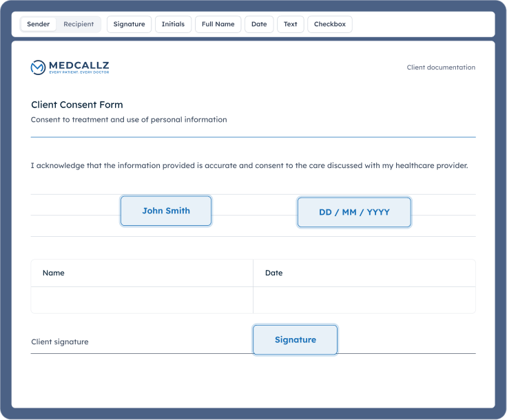Select the DD / MM / YYYY date field
The width and height of the screenshot is (507, 420).
pyautogui.click(x=354, y=212)
